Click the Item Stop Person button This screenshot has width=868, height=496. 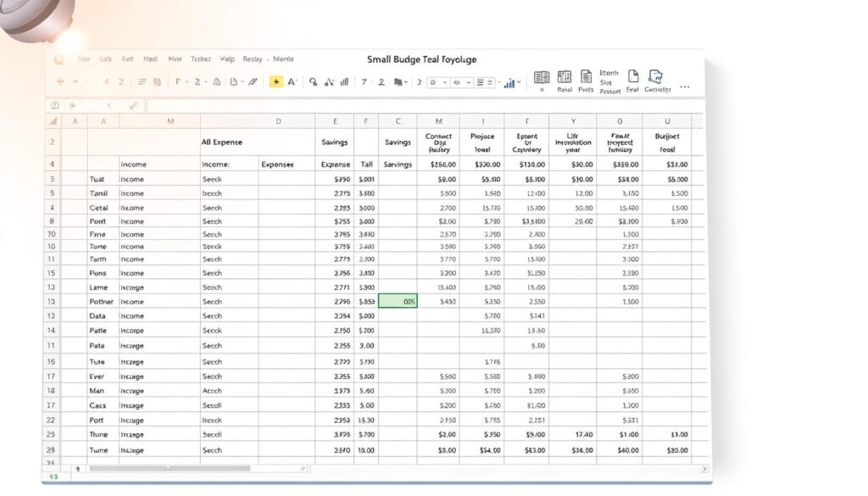[x=609, y=76]
